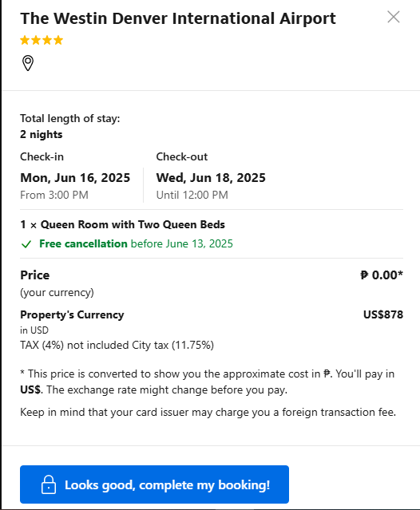Click the TAX and City tax note
This screenshot has height=510, width=420.
pos(117,345)
